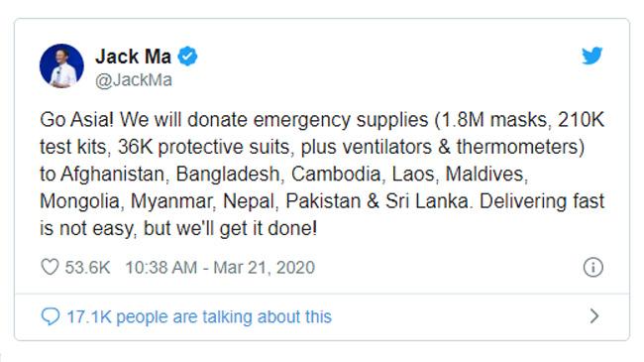Click the reply speech bubble icon
The image size is (644, 362).
pos(51,316)
